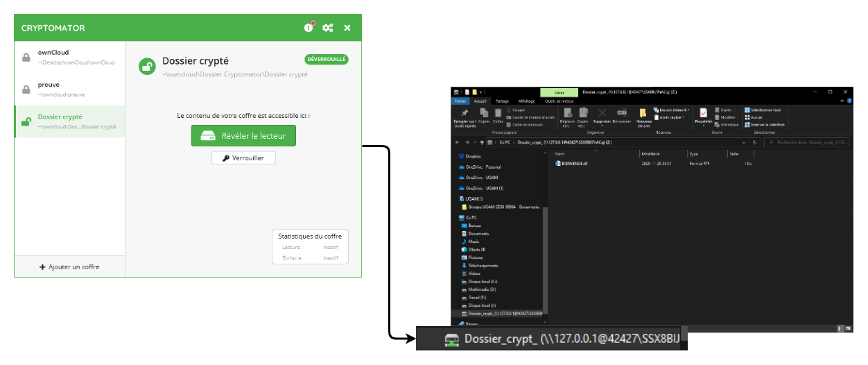The height and width of the screenshot is (365, 868).
Task: Open the Outils de lecteur tab
Action: click(559, 101)
